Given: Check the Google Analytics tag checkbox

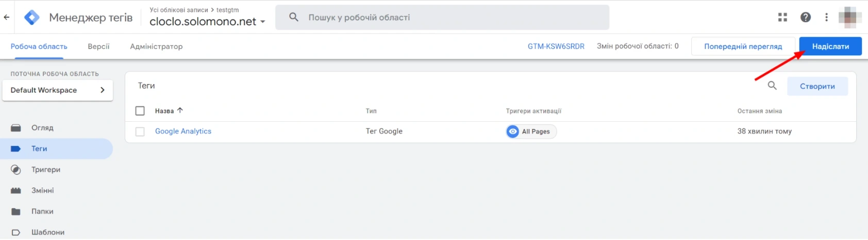Looking at the screenshot, I should tap(140, 132).
